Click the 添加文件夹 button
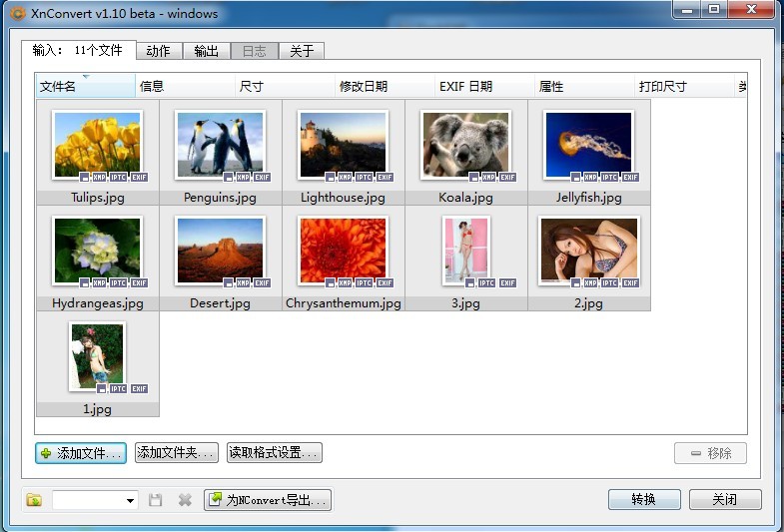Viewport: 784px width, 532px height. tap(177, 453)
